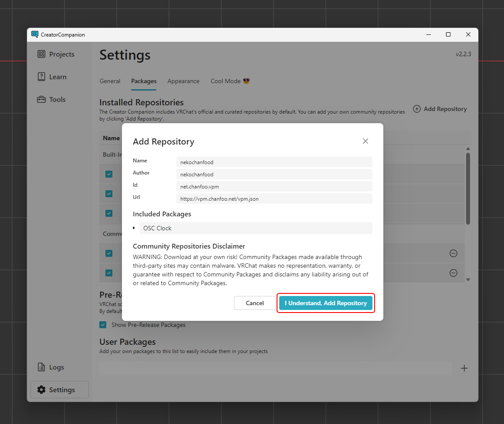Click the Cancel button
The image size is (504, 424).
[x=255, y=303]
